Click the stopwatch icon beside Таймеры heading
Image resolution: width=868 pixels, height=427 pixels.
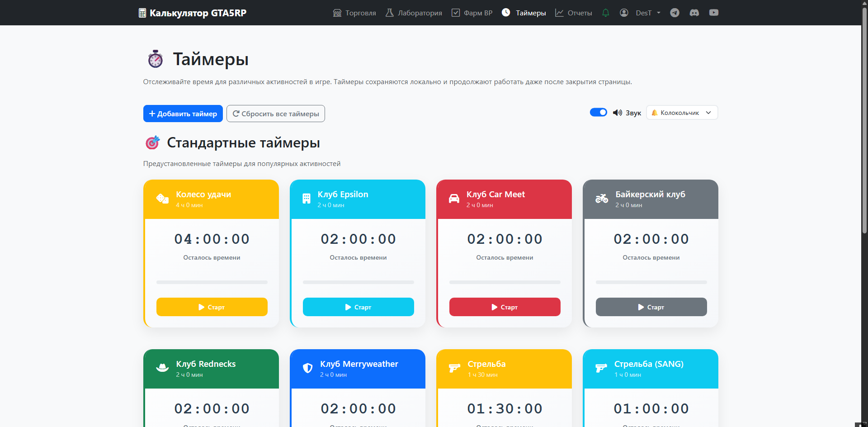coord(156,59)
